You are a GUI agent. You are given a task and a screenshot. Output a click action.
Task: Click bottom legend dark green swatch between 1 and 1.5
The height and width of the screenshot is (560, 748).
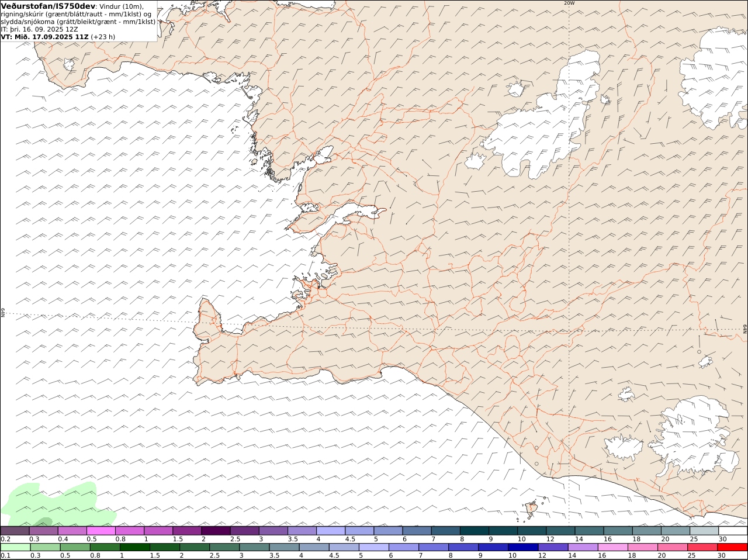(x=135, y=547)
